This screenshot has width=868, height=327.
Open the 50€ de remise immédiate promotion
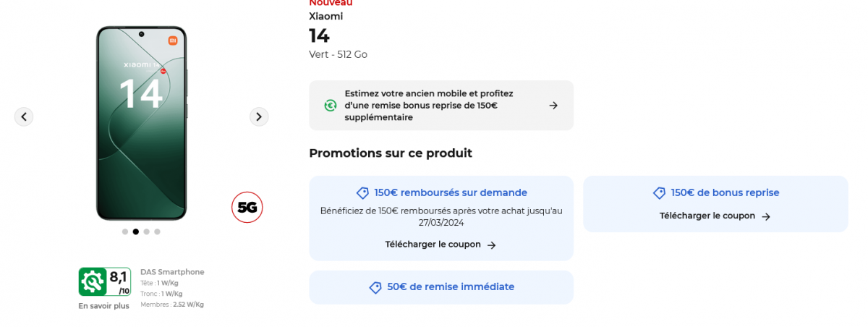pos(450,287)
